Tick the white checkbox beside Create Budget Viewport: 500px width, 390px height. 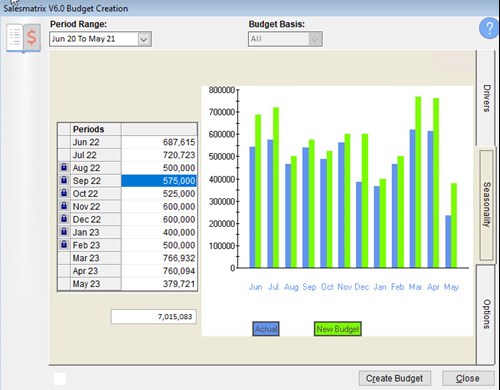click(x=60, y=379)
